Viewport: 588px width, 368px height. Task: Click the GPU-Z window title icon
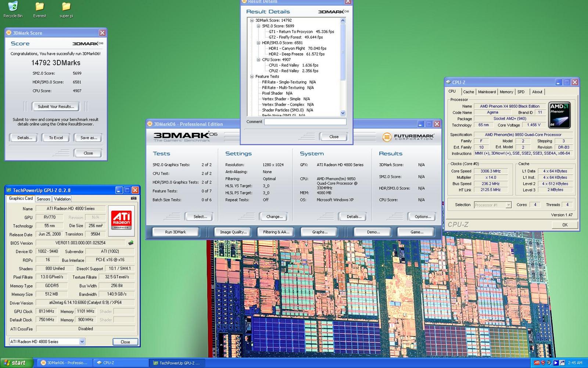[9, 190]
